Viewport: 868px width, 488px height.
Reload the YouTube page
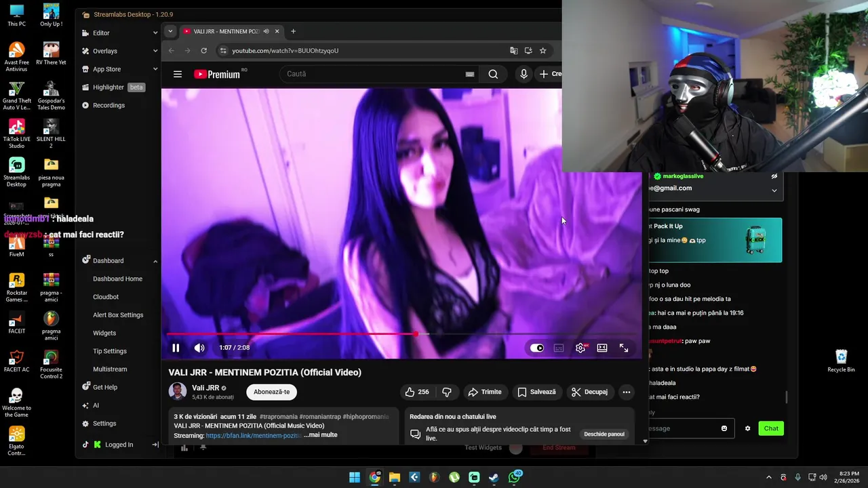(x=203, y=50)
